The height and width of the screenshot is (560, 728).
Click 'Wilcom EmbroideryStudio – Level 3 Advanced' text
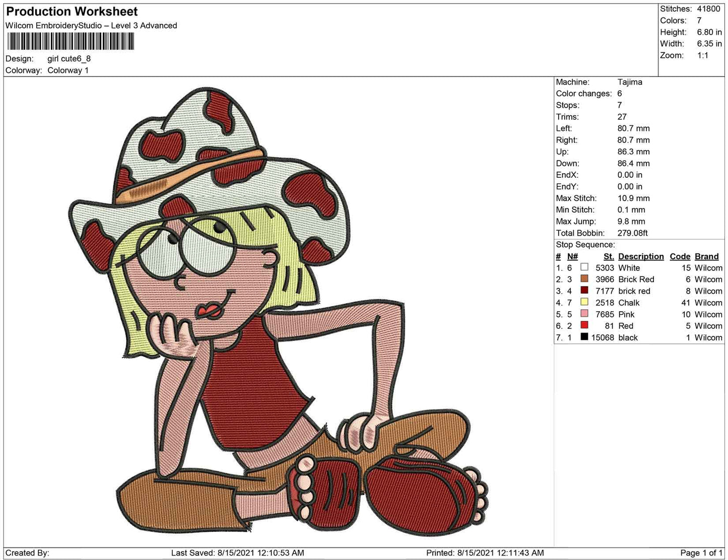pos(91,26)
